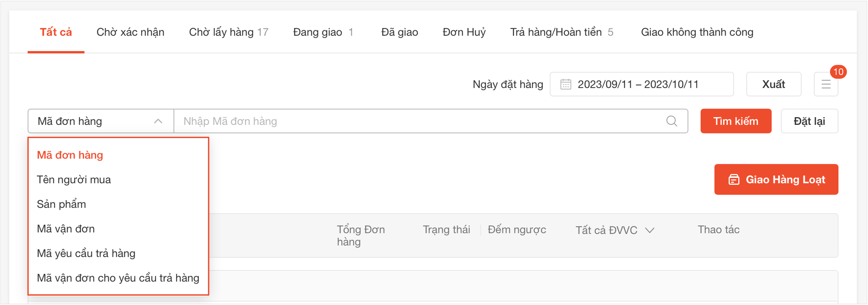Screen dimensions: 868x305
Task: Choose Mã vận đơn from the dropdown options
Action: [65, 229]
